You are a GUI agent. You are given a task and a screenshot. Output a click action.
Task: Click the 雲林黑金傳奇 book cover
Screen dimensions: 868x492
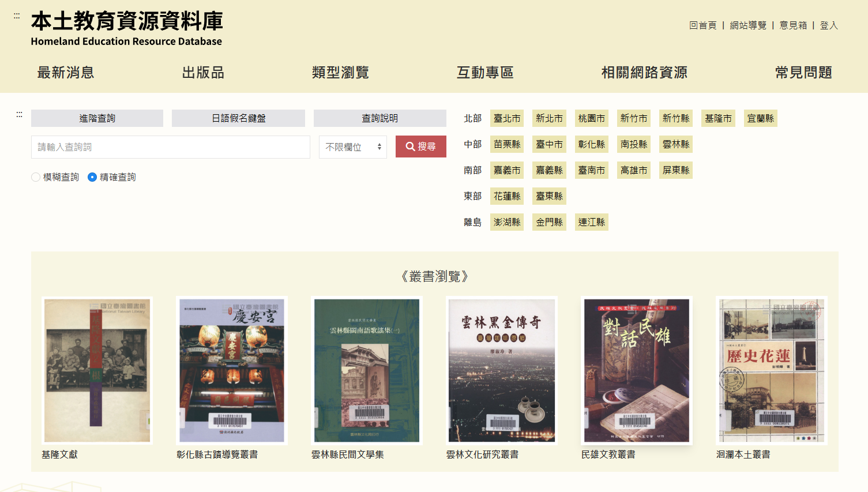coord(501,370)
